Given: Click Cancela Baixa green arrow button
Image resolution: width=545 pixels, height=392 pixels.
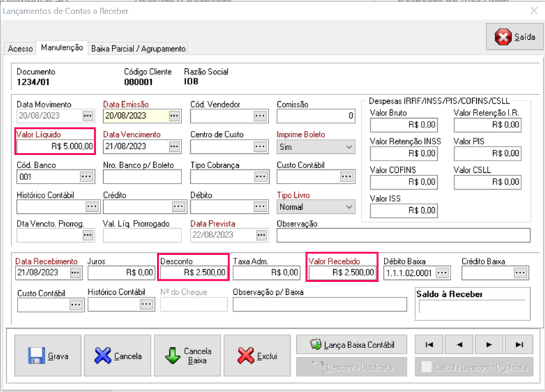Looking at the screenshot, I should coord(187,356).
